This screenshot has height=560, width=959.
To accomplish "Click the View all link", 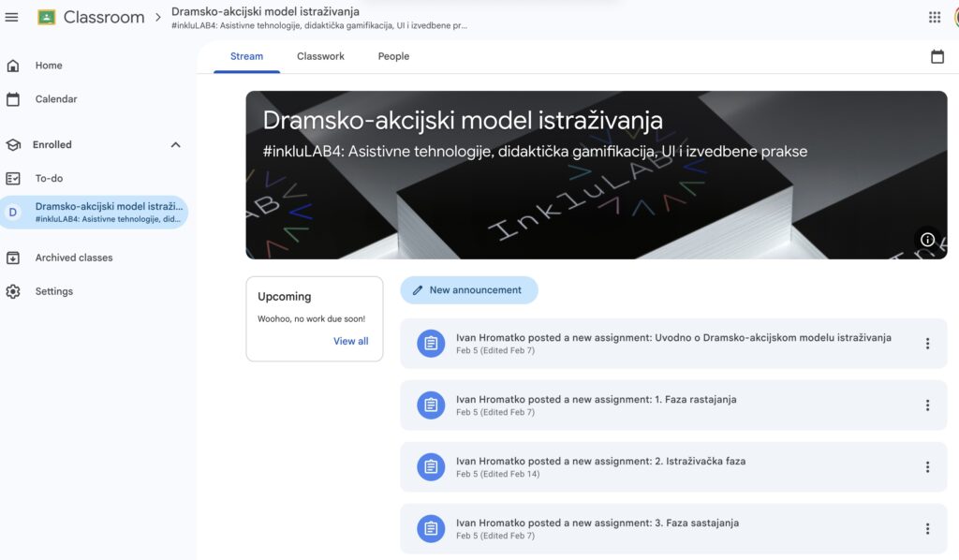I will (350, 341).
